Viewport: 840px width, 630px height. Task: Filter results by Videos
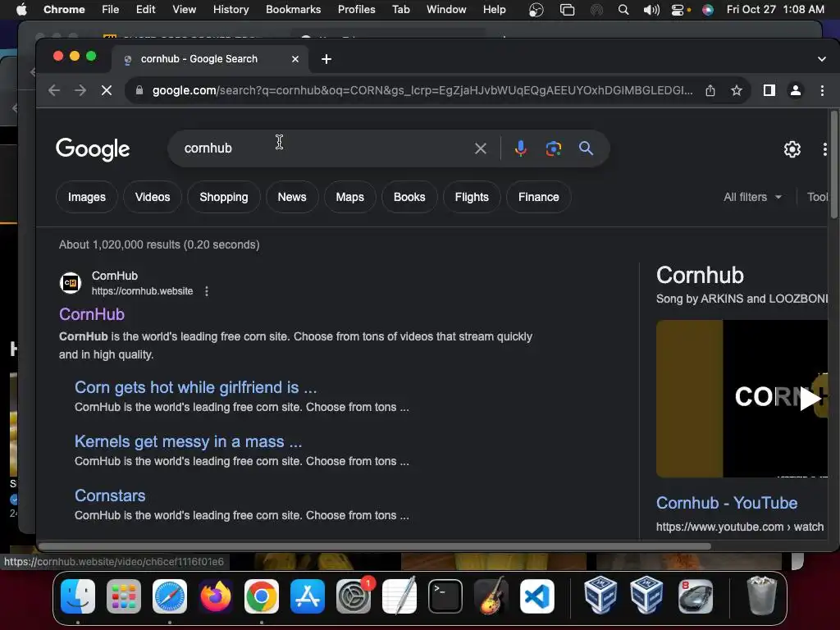pyautogui.click(x=153, y=197)
